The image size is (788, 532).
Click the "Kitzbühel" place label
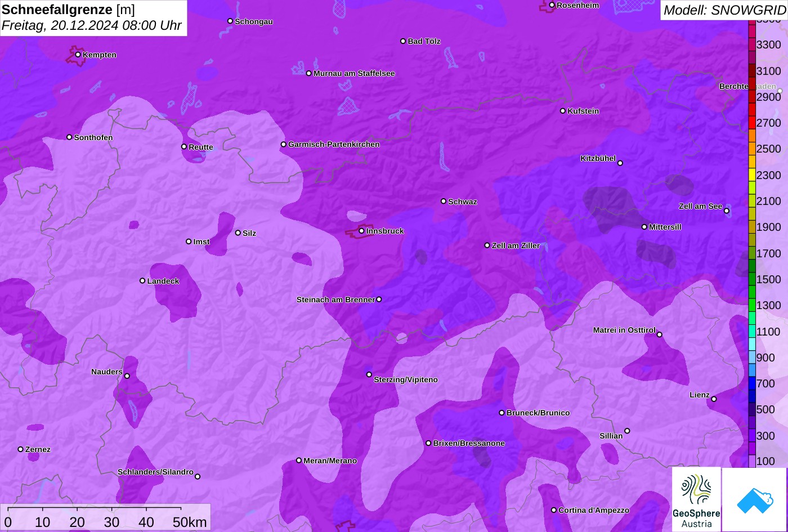click(598, 159)
